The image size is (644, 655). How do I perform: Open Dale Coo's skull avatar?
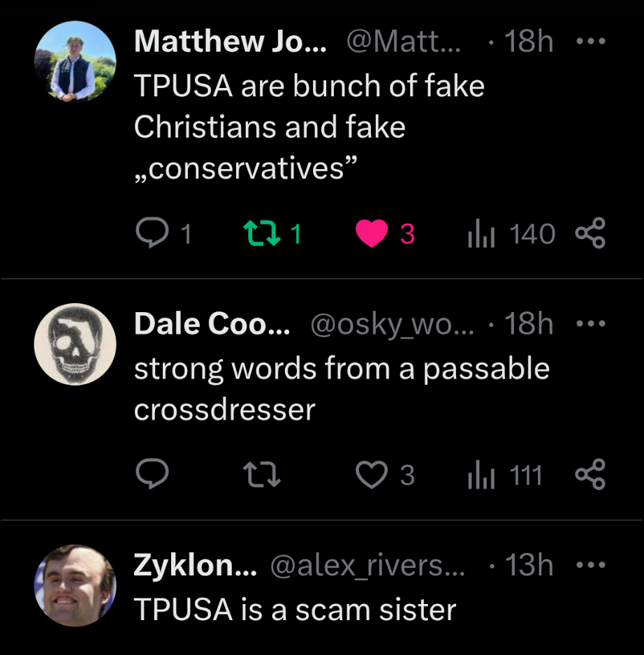point(75,344)
